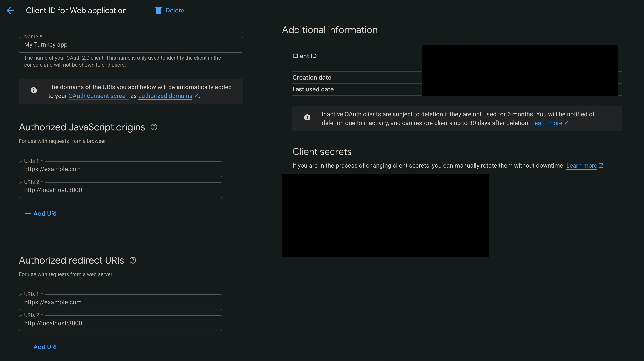
Task: Click external link icon beside Learn more
Action: point(566,123)
